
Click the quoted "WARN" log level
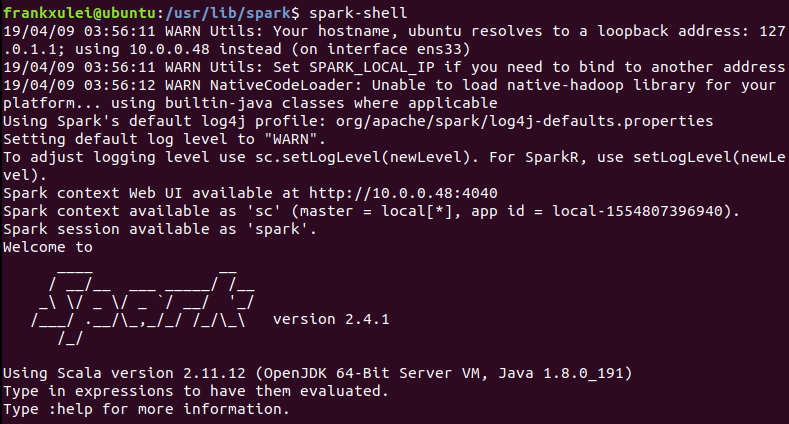click(x=291, y=139)
